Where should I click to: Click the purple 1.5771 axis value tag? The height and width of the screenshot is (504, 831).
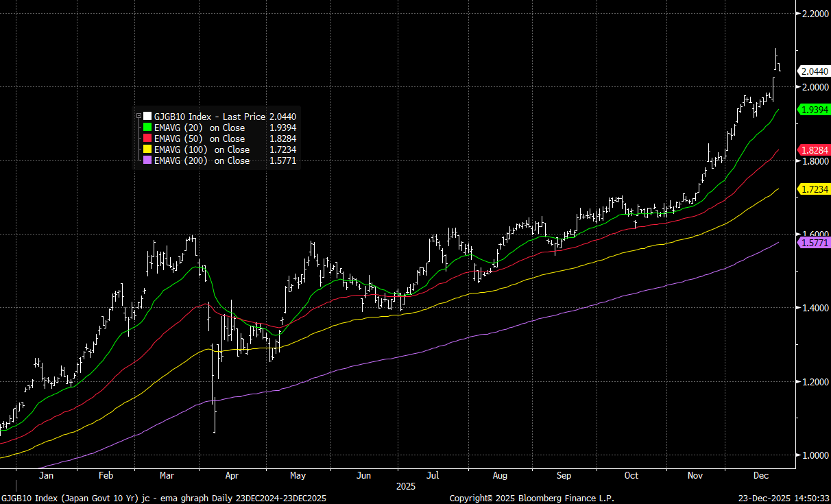(x=814, y=243)
